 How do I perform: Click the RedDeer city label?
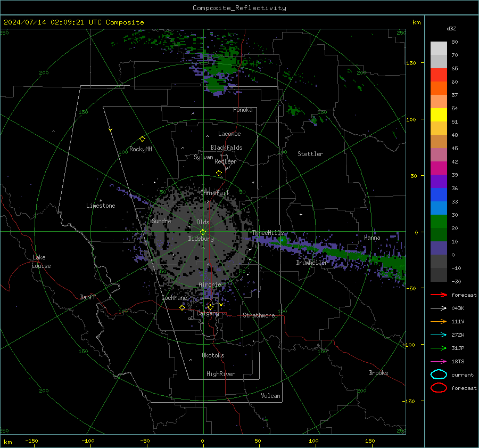tap(226, 161)
